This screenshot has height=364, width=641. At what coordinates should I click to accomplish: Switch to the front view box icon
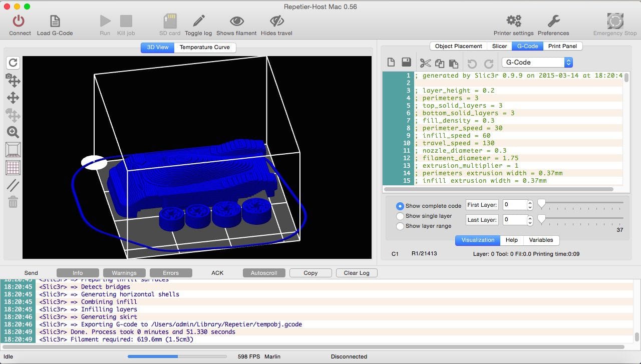(13, 150)
